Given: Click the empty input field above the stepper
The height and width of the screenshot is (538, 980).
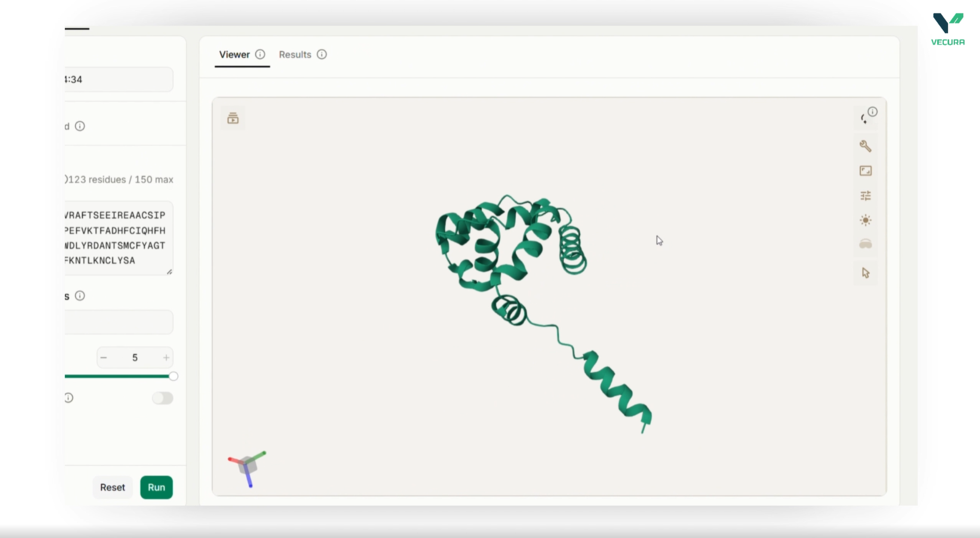Looking at the screenshot, I should pos(119,322).
